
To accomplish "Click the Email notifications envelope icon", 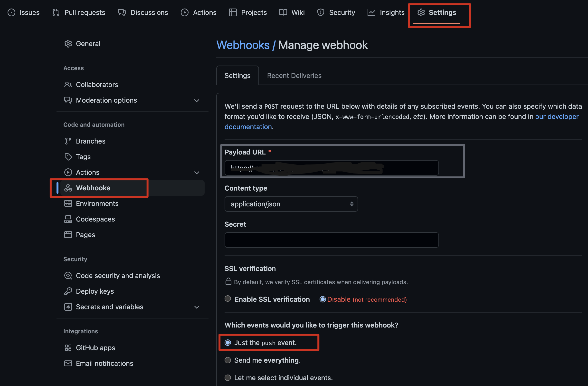I will coord(68,363).
